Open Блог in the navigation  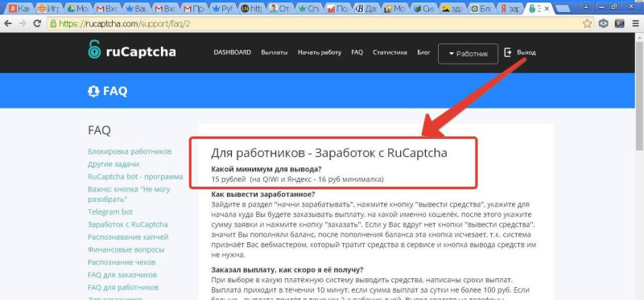click(424, 52)
